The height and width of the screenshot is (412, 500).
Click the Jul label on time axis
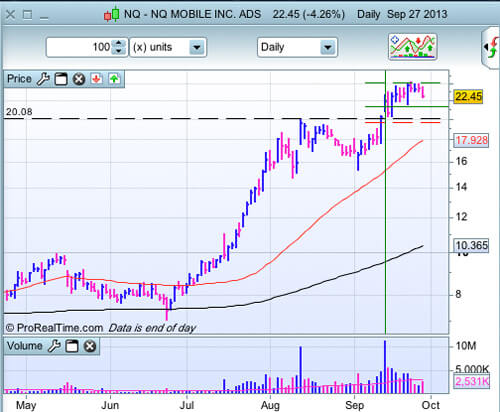(187, 405)
